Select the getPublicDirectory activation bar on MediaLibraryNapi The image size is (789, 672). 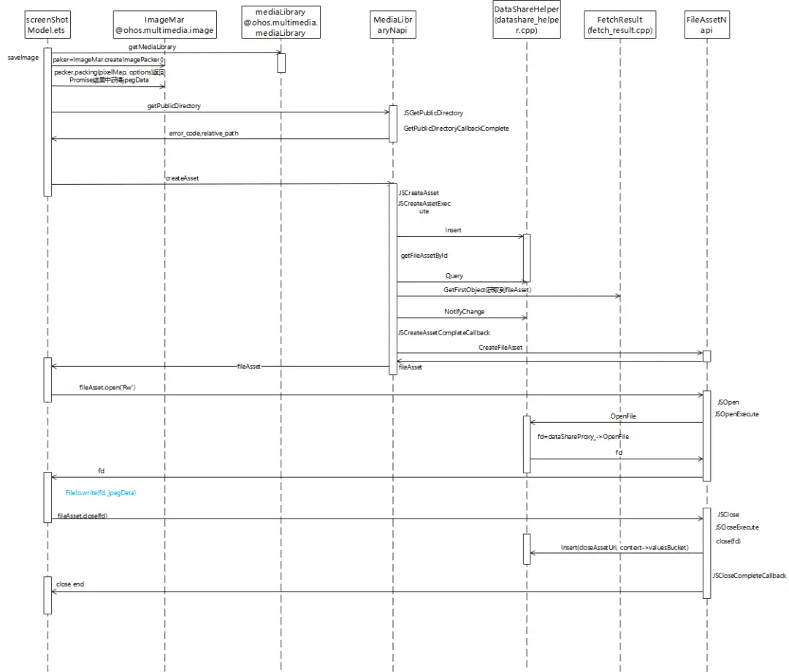(x=393, y=123)
